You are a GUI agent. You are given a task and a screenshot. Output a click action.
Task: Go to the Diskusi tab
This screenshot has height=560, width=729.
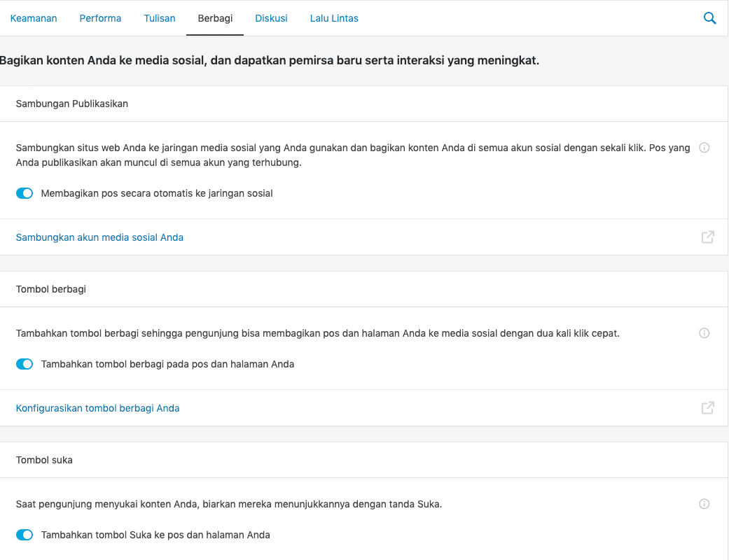[x=272, y=18]
